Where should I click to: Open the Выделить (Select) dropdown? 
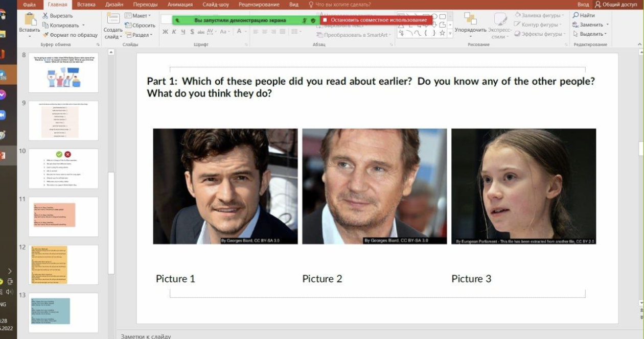pyautogui.click(x=590, y=34)
